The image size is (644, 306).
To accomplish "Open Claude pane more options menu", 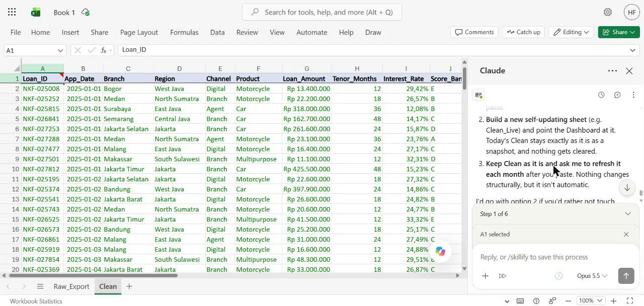I will pyautogui.click(x=612, y=71).
